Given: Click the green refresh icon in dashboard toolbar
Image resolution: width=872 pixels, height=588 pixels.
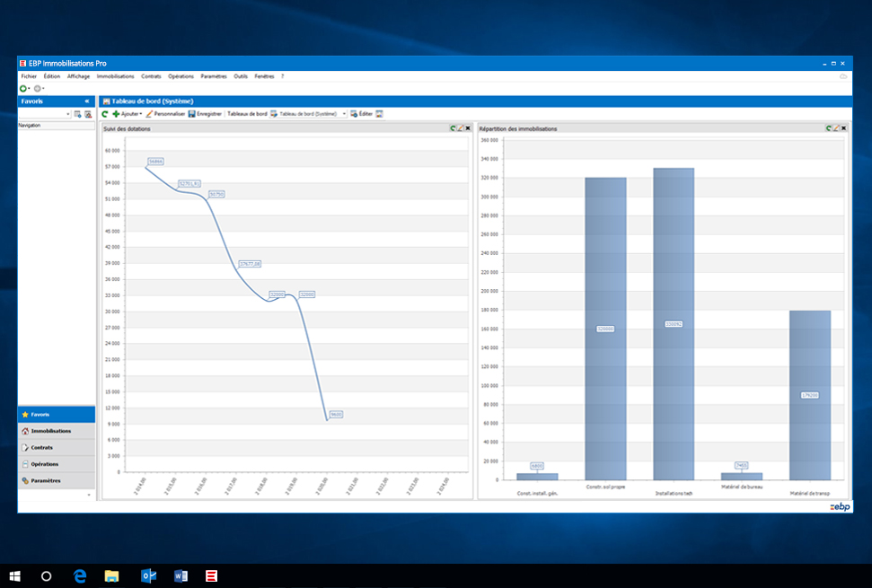Looking at the screenshot, I should click(x=105, y=114).
